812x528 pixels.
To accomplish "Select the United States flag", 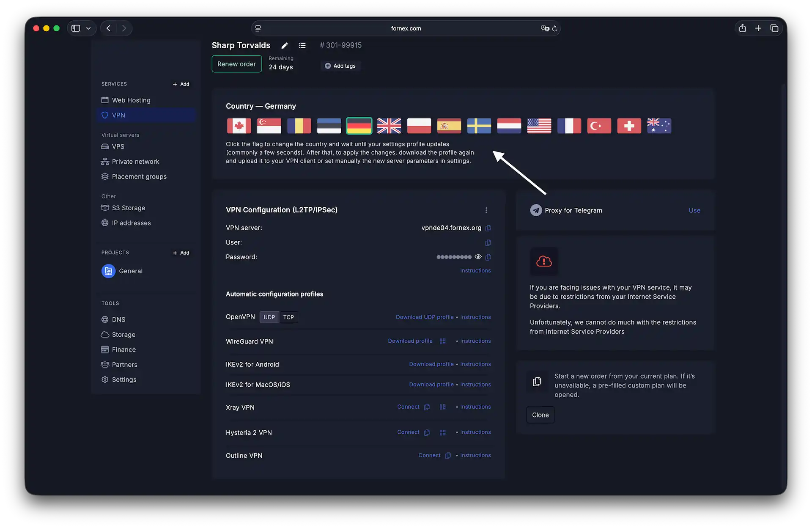I will pos(539,126).
